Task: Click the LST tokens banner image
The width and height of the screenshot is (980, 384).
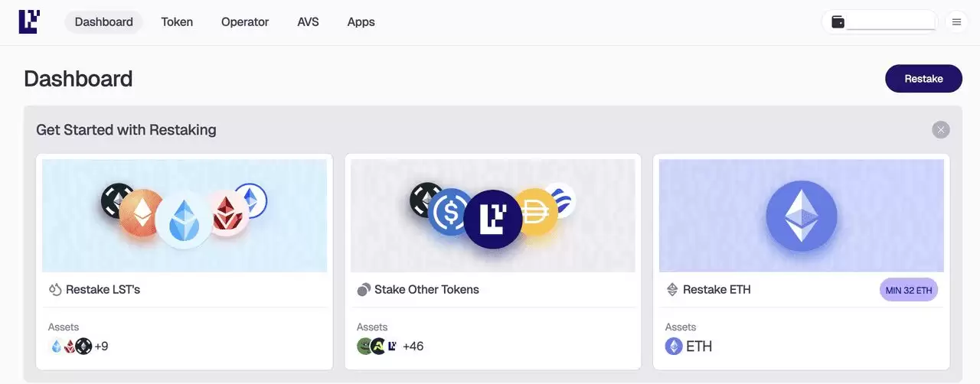Action: pos(185,216)
